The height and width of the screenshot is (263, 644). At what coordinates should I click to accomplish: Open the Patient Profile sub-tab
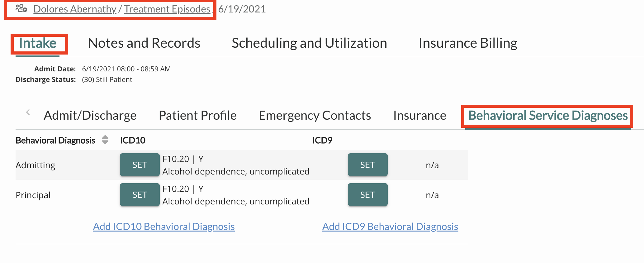(x=197, y=115)
